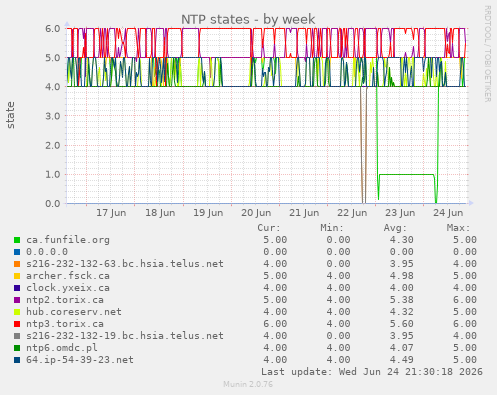The width and height of the screenshot is (497, 395).
Task: Click ca.funfile.org average value 4.30
Action: pyautogui.click(x=401, y=240)
